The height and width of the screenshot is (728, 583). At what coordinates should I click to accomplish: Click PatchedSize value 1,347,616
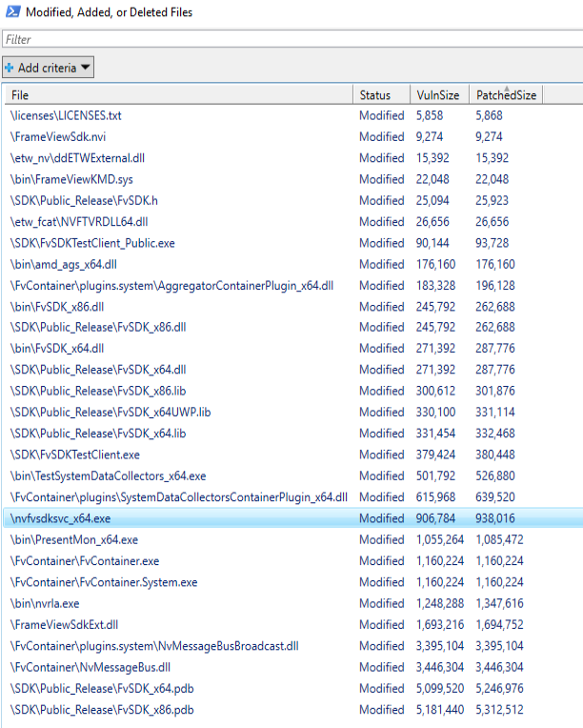(499, 603)
